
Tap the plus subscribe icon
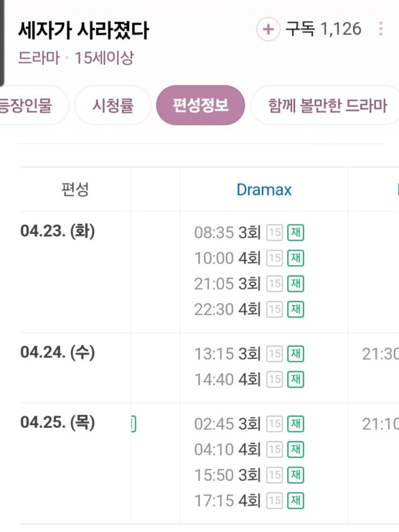268,29
